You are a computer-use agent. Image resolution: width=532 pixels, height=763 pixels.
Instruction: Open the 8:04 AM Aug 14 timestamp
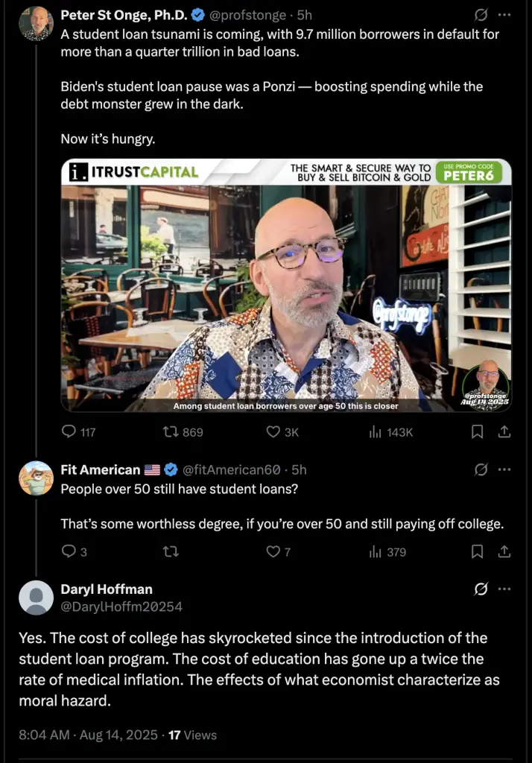click(x=88, y=735)
